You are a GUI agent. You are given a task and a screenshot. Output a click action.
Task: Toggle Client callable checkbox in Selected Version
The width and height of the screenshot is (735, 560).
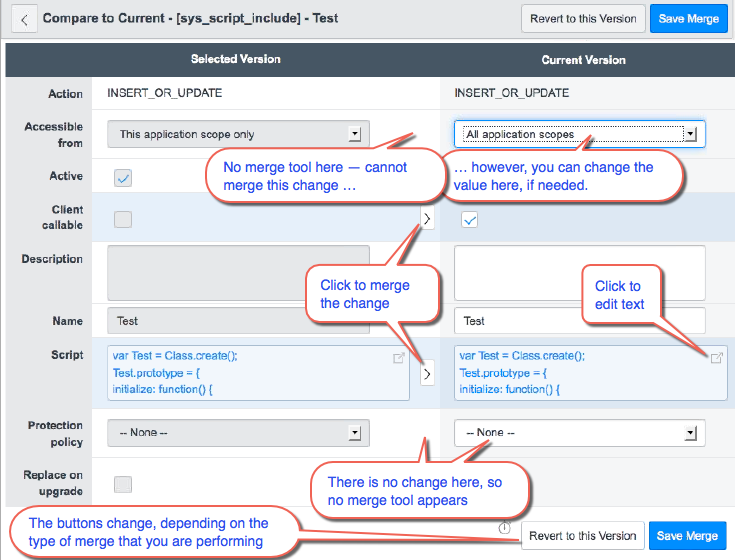[x=123, y=219]
